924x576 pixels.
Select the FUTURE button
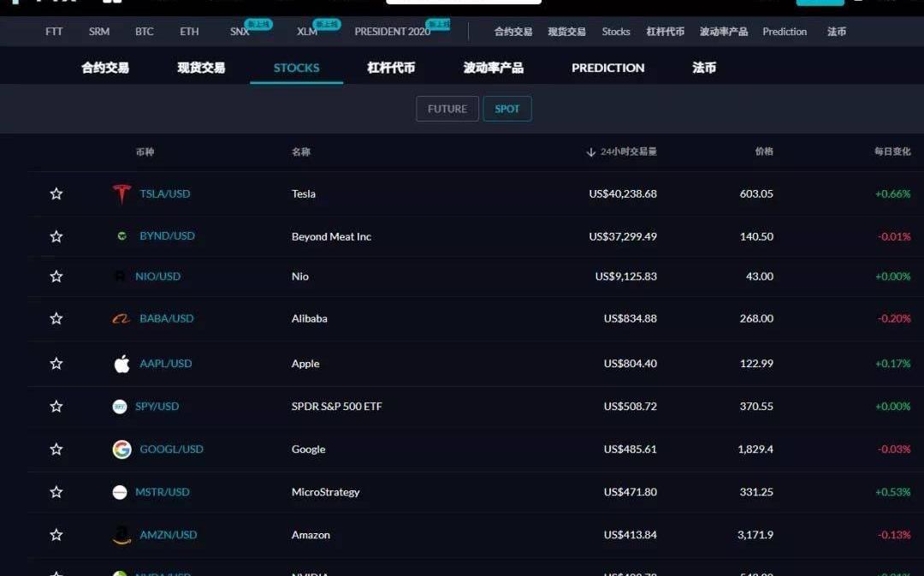tap(447, 109)
